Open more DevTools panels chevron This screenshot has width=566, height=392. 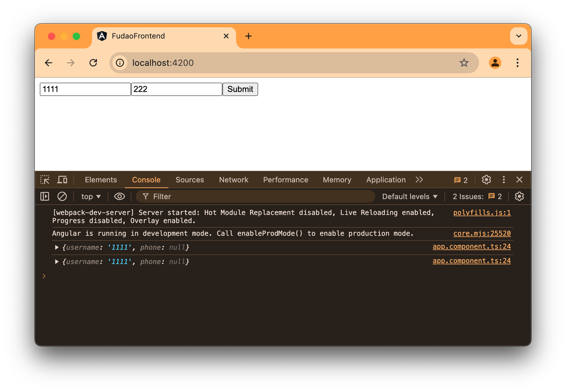tap(419, 180)
